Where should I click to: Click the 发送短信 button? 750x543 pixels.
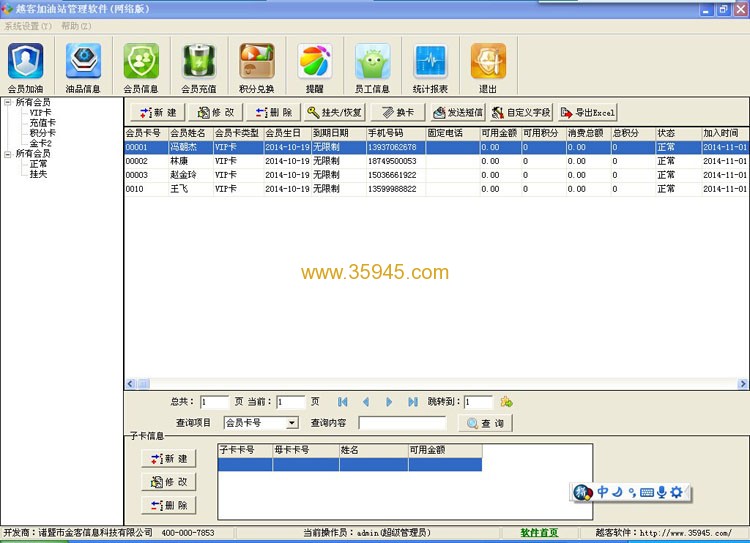pyautogui.click(x=458, y=112)
